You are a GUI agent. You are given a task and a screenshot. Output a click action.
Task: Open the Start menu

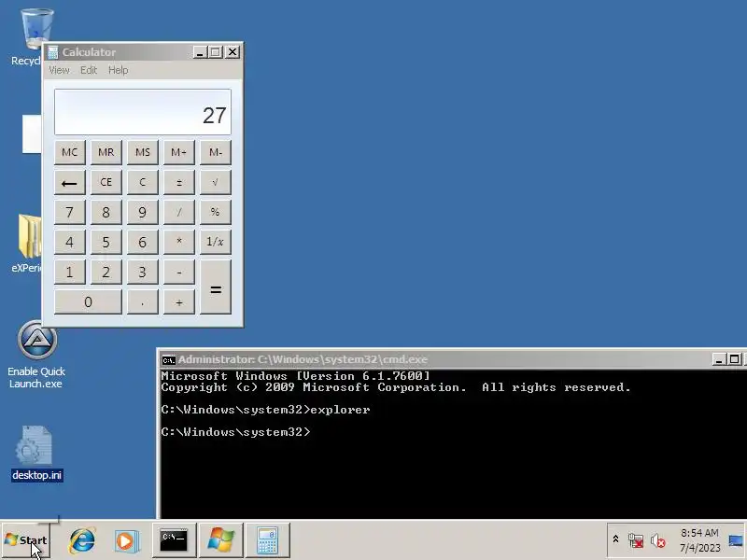[x=26, y=540]
